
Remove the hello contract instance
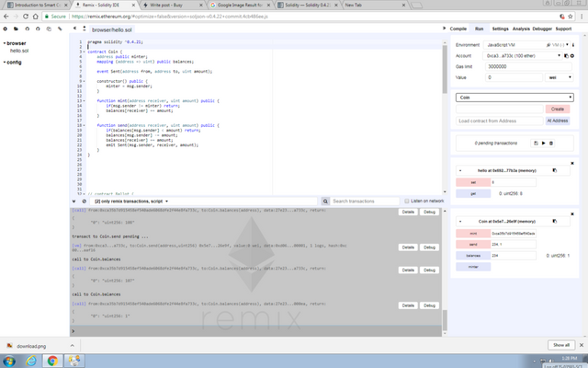(x=572, y=163)
